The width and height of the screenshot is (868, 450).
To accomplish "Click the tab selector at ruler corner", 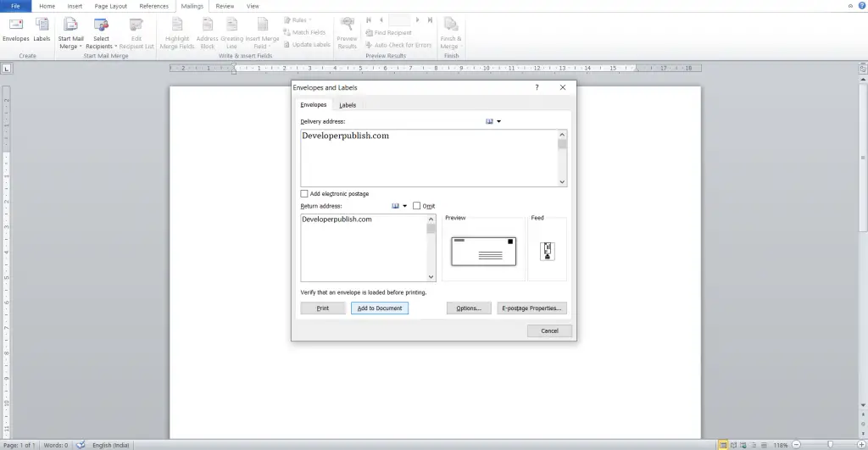I will coord(7,69).
